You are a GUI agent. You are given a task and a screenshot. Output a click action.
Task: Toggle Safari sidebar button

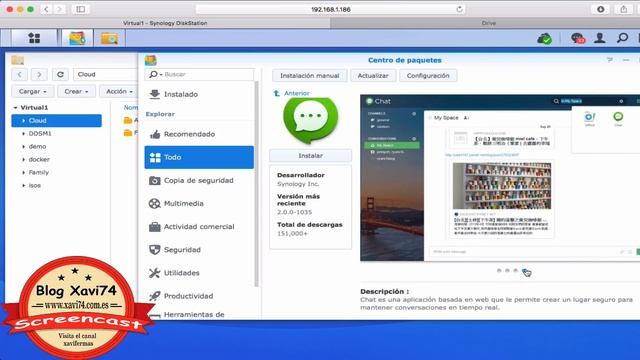(81, 9)
